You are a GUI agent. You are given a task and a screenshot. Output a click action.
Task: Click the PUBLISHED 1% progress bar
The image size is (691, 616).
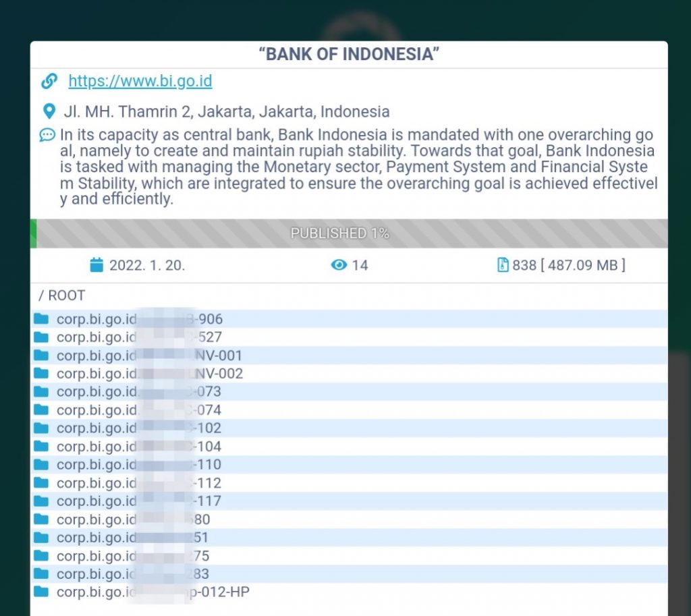coord(348,233)
